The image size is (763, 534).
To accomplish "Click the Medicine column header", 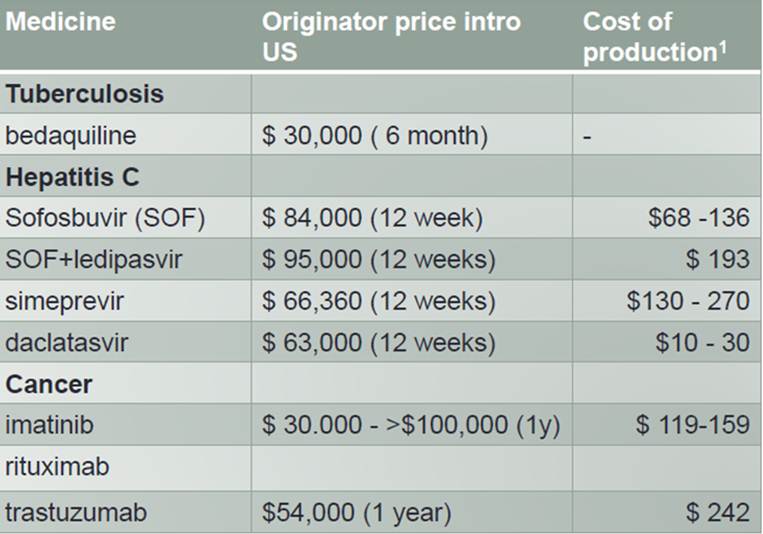I will tap(60, 22).
